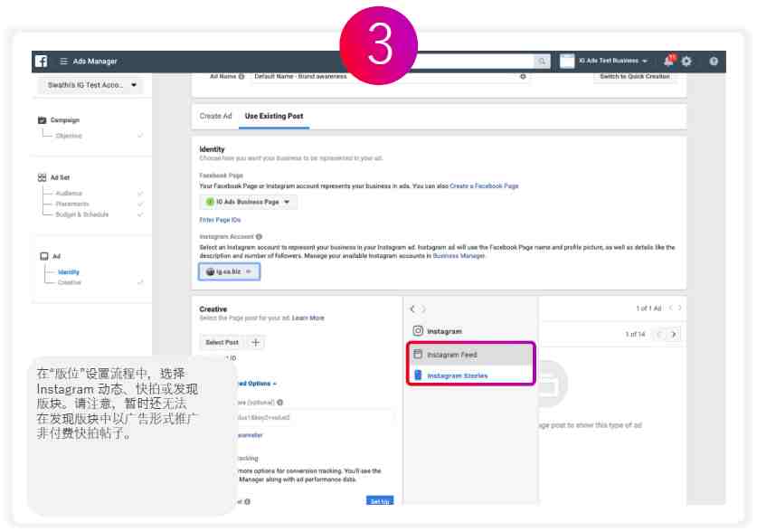Image resolution: width=757 pixels, height=532 pixels.
Task: Select Identity in the sidebar
Action: (x=69, y=272)
